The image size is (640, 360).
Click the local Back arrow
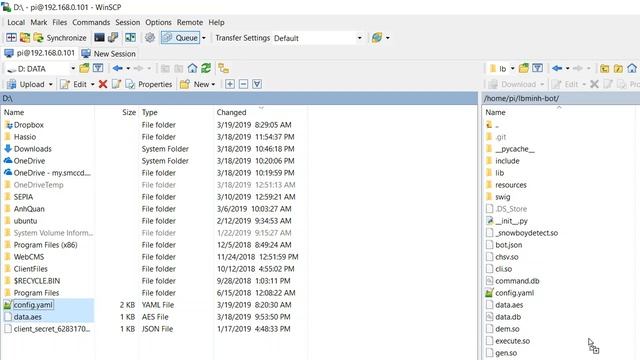118,69
